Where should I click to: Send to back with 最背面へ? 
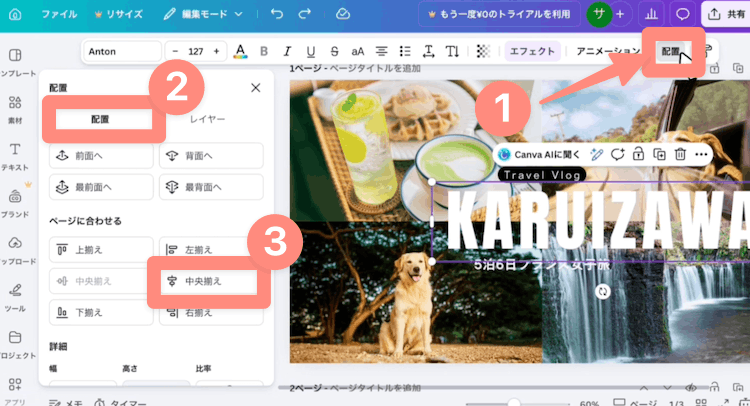(x=211, y=187)
